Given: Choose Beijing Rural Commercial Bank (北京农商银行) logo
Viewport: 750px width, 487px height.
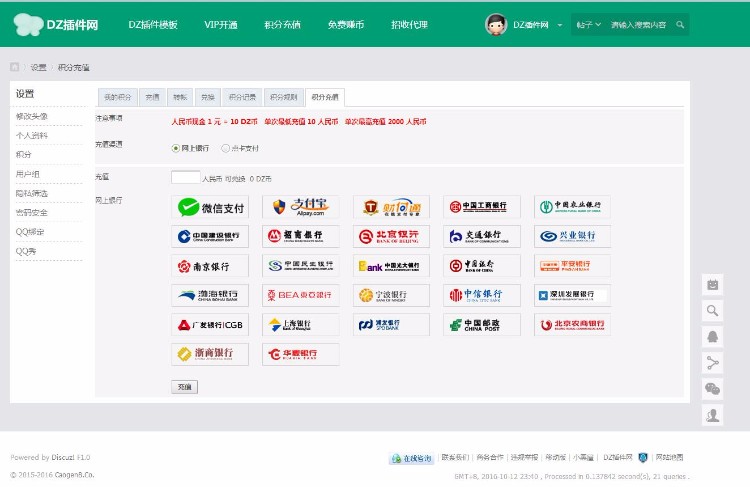Looking at the screenshot, I should click(572, 325).
